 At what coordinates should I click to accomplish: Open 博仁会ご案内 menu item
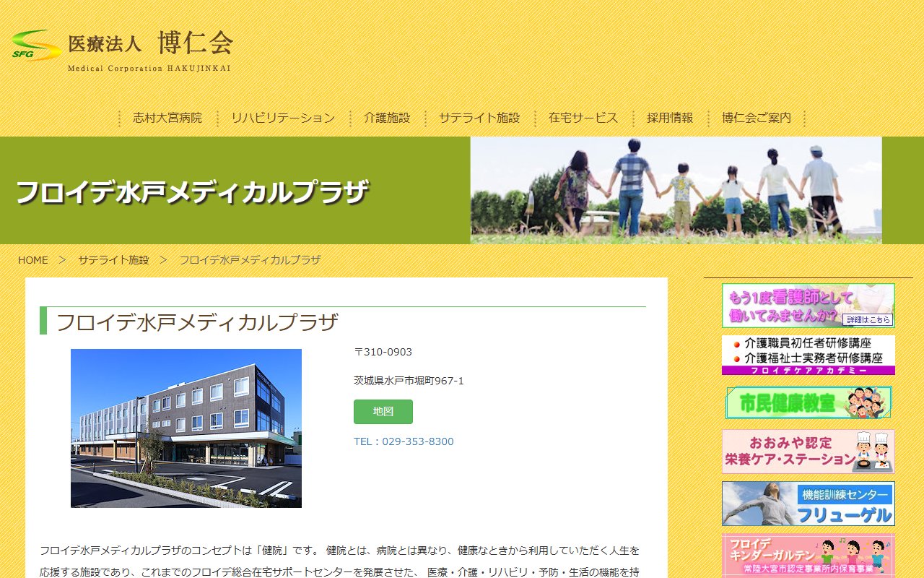click(x=757, y=118)
